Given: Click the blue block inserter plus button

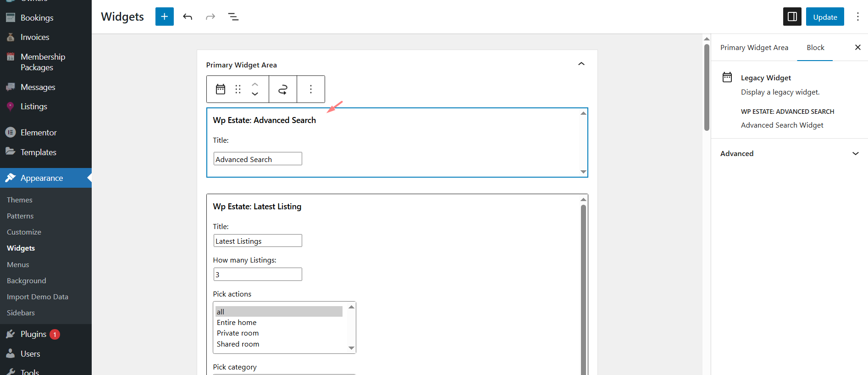Looking at the screenshot, I should tap(164, 17).
